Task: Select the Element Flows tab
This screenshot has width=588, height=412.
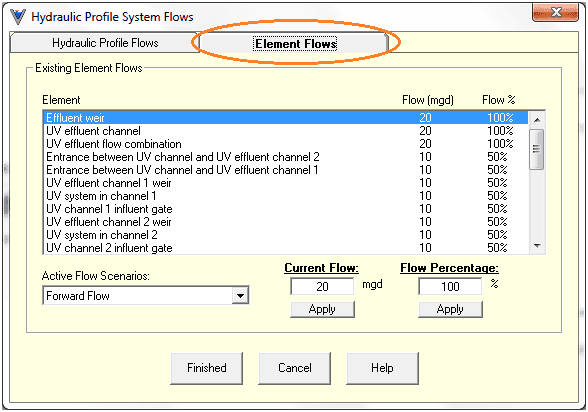Action: point(294,43)
